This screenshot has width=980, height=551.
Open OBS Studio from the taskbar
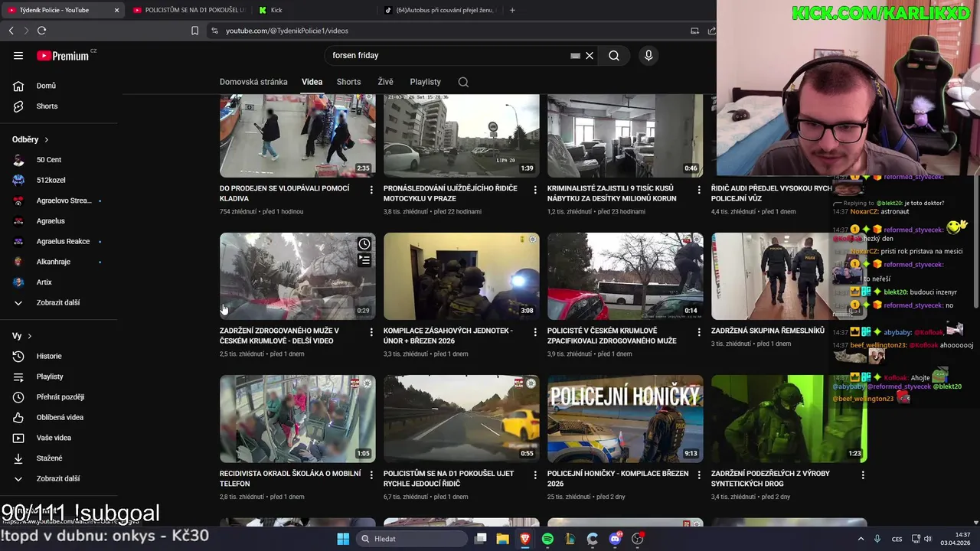[x=638, y=539]
